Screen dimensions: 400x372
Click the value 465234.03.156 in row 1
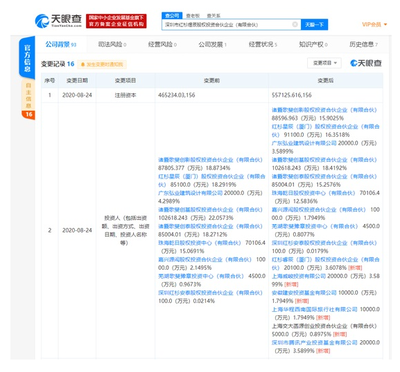click(x=176, y=95)
